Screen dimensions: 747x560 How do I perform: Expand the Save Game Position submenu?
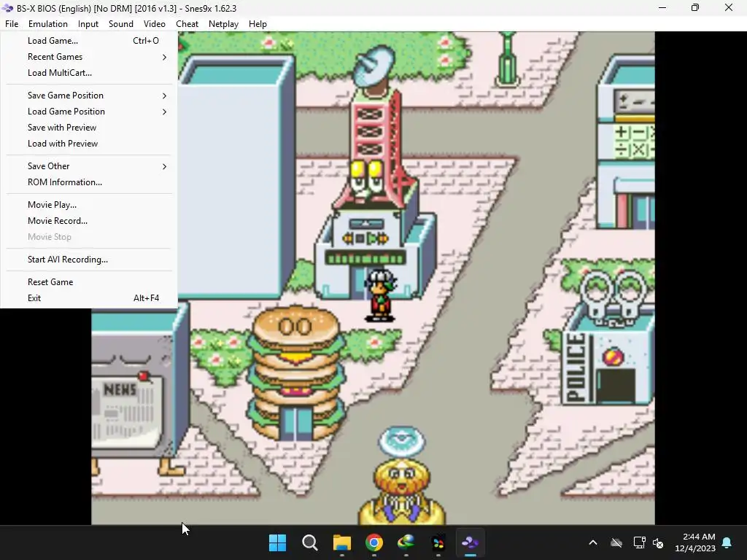[x=89, y=96]
